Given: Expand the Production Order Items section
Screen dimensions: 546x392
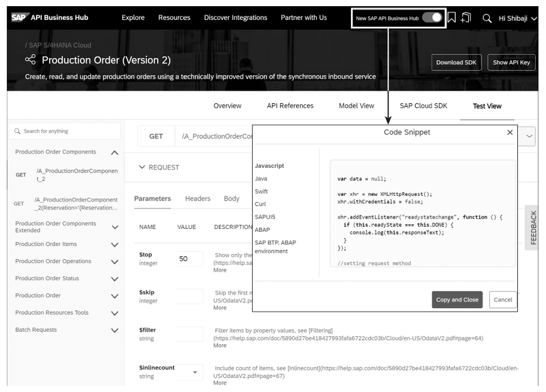Looking at the screenshot, I should pyautogui.click(x=114, y=245).
